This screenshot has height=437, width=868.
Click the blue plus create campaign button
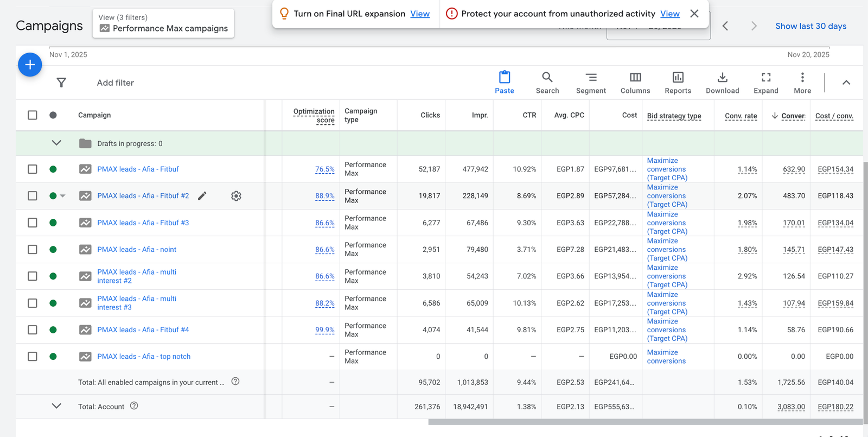tap(30, 65)
